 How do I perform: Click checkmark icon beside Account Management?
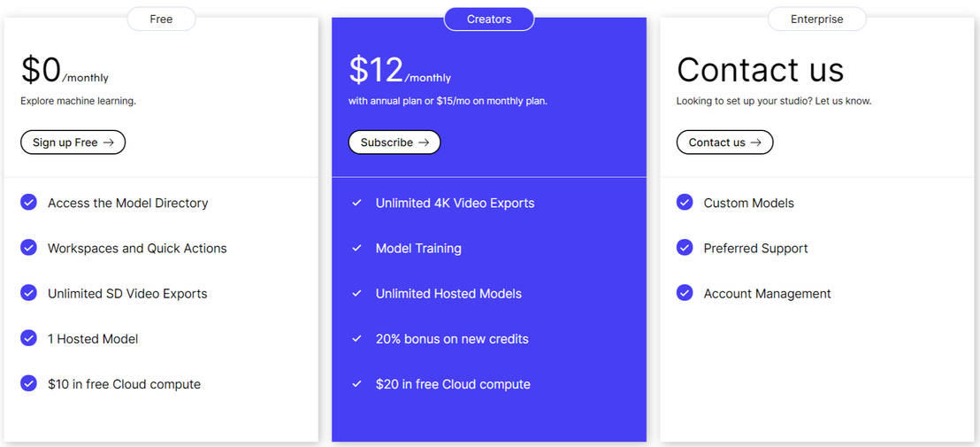click(x=685, y=293)
